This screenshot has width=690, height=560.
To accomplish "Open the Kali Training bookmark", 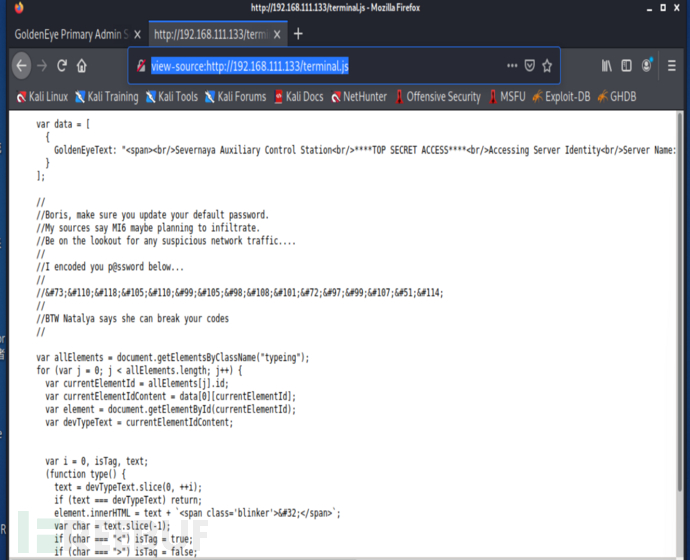I will tap(106, 97).
